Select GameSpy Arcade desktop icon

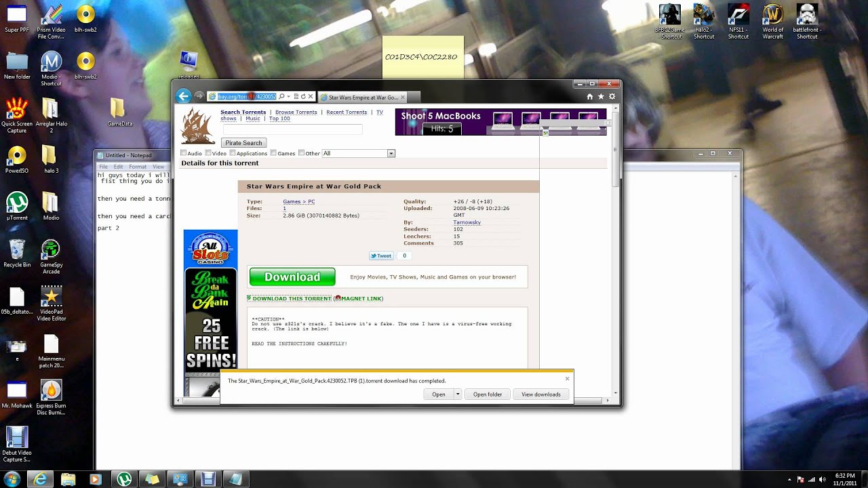click(x=51, y=257)
